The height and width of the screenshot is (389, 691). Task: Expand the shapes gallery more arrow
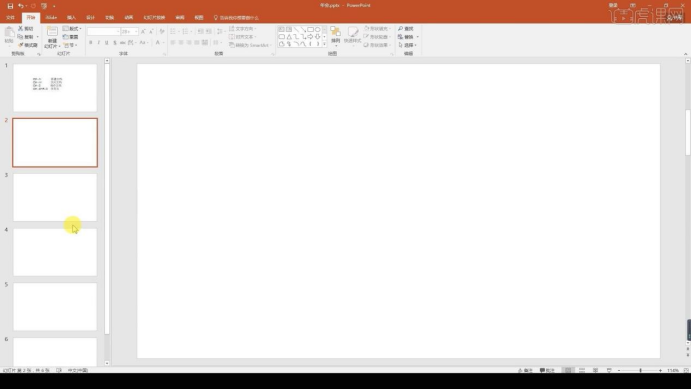325,44
